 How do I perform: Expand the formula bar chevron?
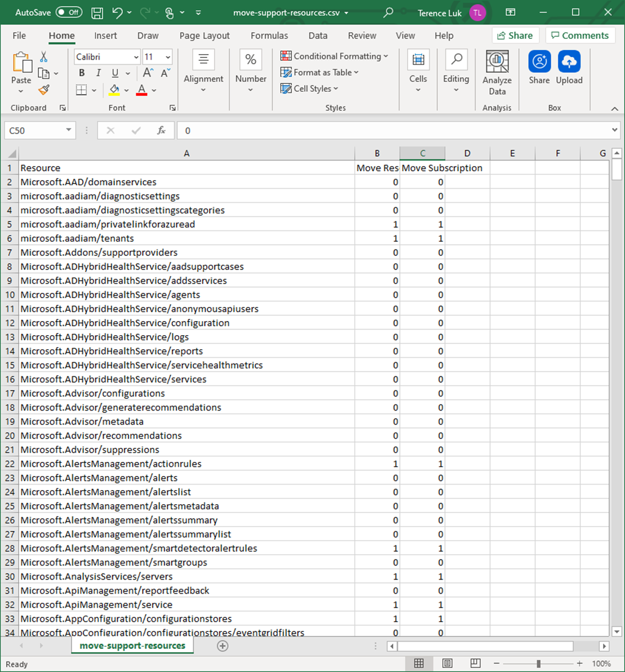click(x=615, y=130)
